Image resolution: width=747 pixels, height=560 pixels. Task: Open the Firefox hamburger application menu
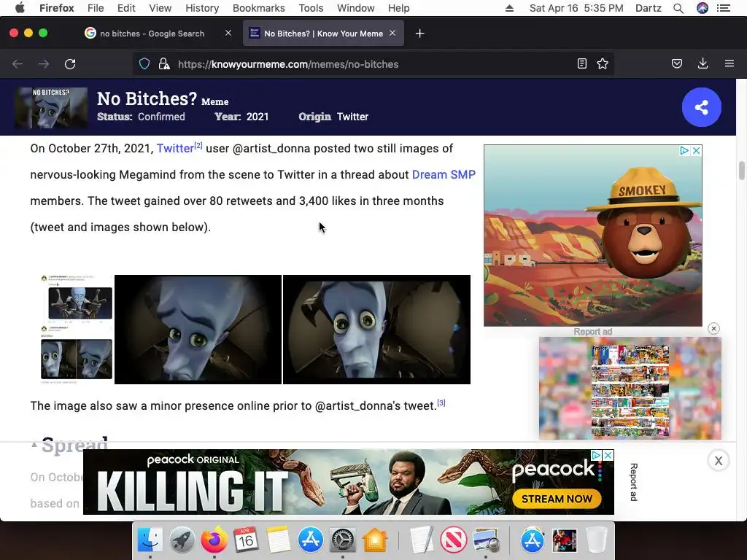pyautogui.click(x=729, y=64)
